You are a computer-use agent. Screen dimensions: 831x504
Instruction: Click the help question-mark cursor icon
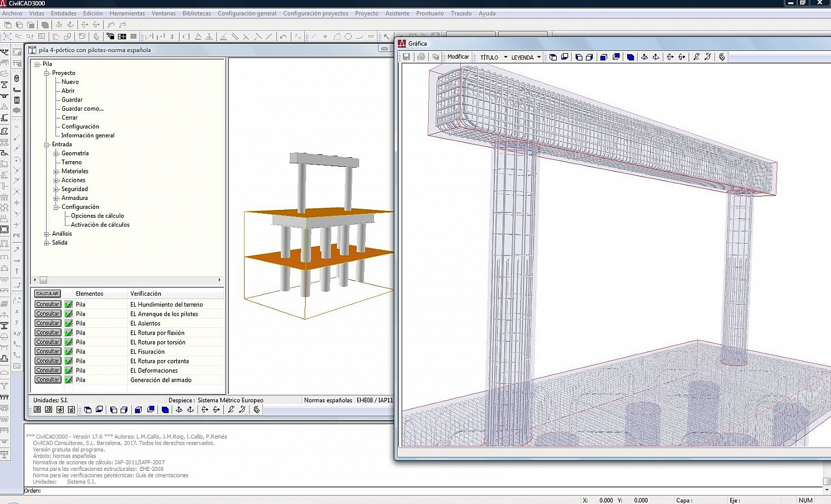coord(298,37)
